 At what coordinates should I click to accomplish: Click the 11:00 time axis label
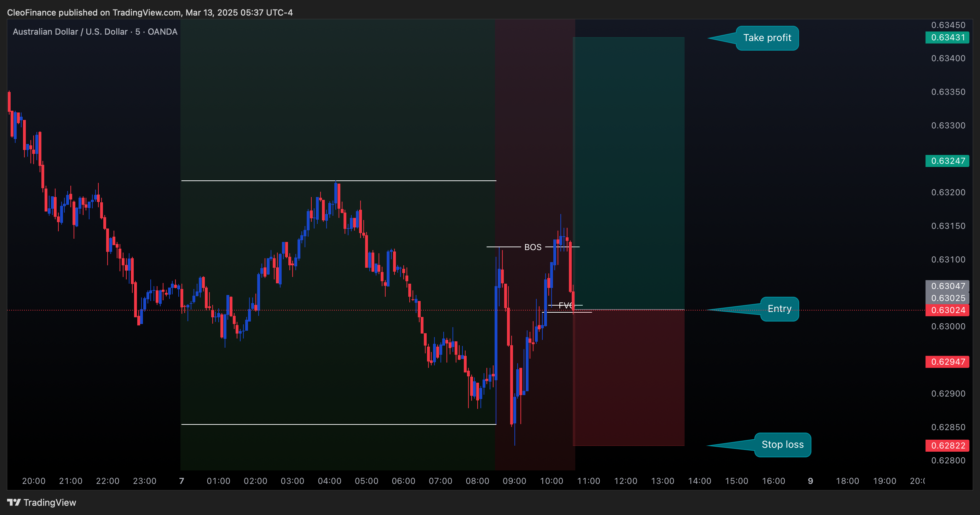[x=589, y=481]
